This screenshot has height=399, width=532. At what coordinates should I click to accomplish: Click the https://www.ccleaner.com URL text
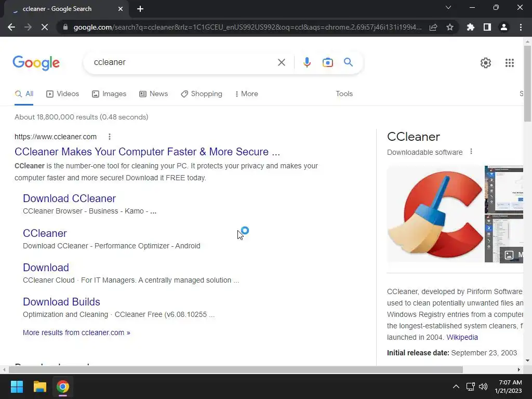coord(56,137)
